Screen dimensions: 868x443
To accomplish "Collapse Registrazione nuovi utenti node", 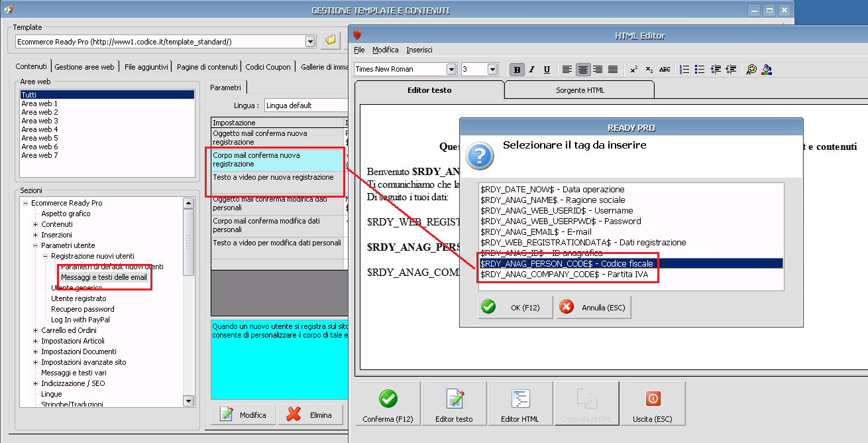I will (45, 256).
